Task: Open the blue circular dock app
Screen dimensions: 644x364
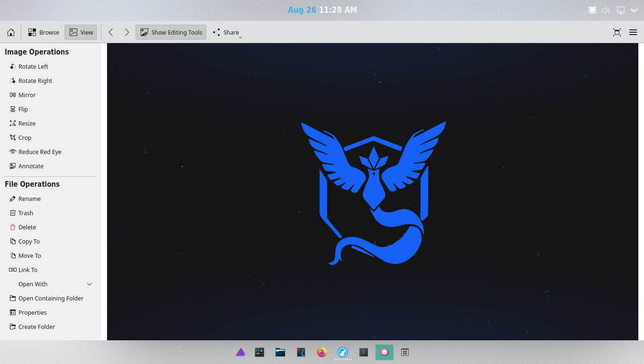Action: 343,352
